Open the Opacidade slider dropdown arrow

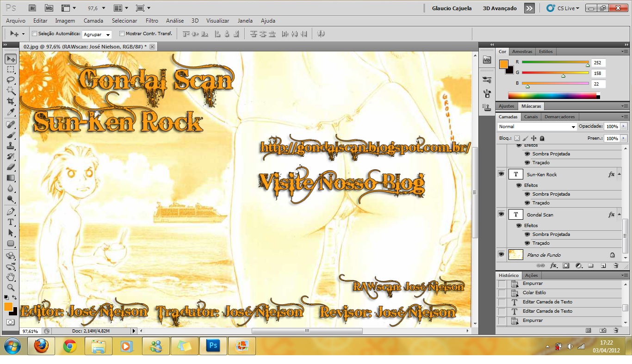(x=624, y=126)
